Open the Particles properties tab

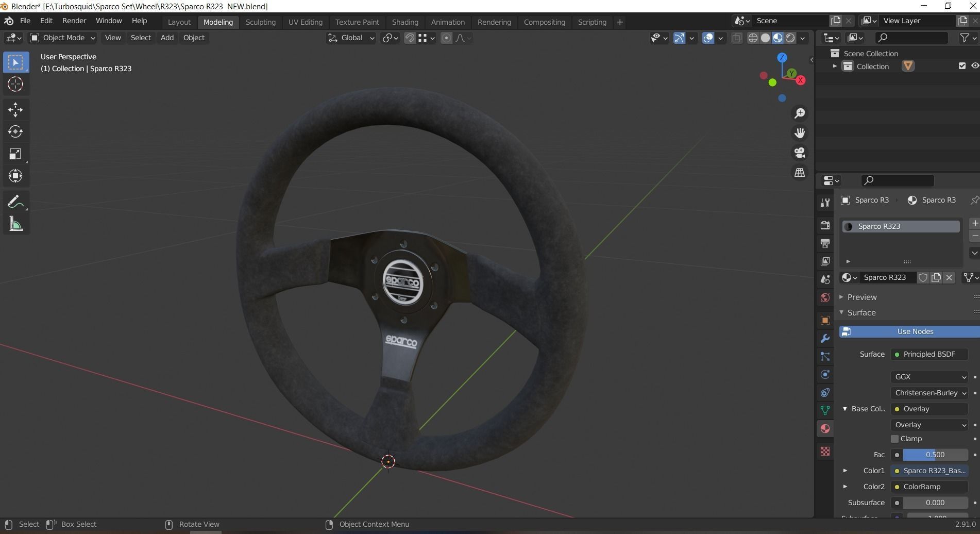click(825, 356)
